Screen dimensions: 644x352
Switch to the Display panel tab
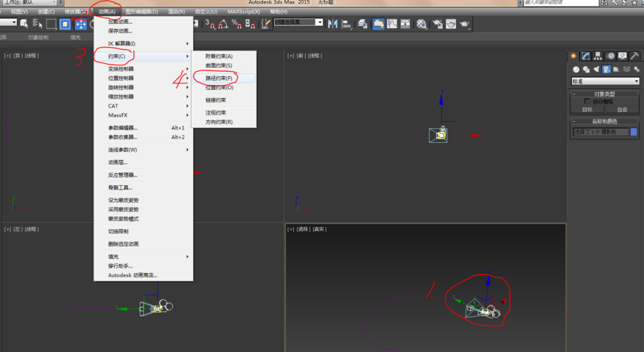tap(623, 56)
